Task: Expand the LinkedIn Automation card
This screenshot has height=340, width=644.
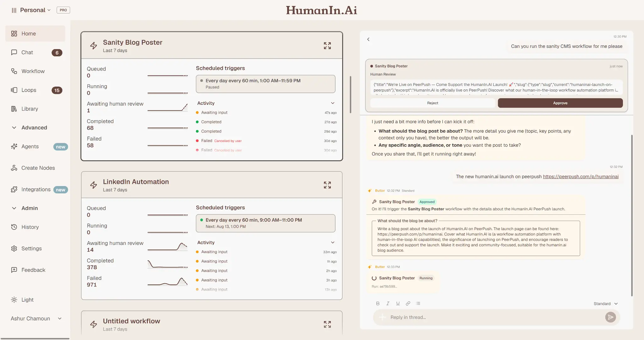Action: [x=327, y=185]
